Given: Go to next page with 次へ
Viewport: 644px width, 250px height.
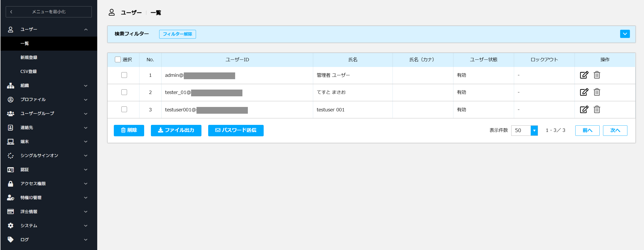Looking at the screenshot, I should click(615, 130).
